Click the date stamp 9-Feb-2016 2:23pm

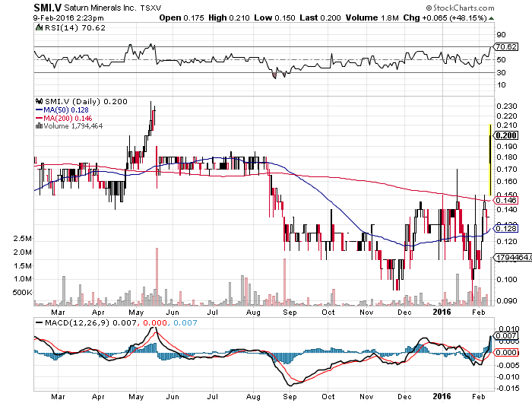click(x=68, y=17)
